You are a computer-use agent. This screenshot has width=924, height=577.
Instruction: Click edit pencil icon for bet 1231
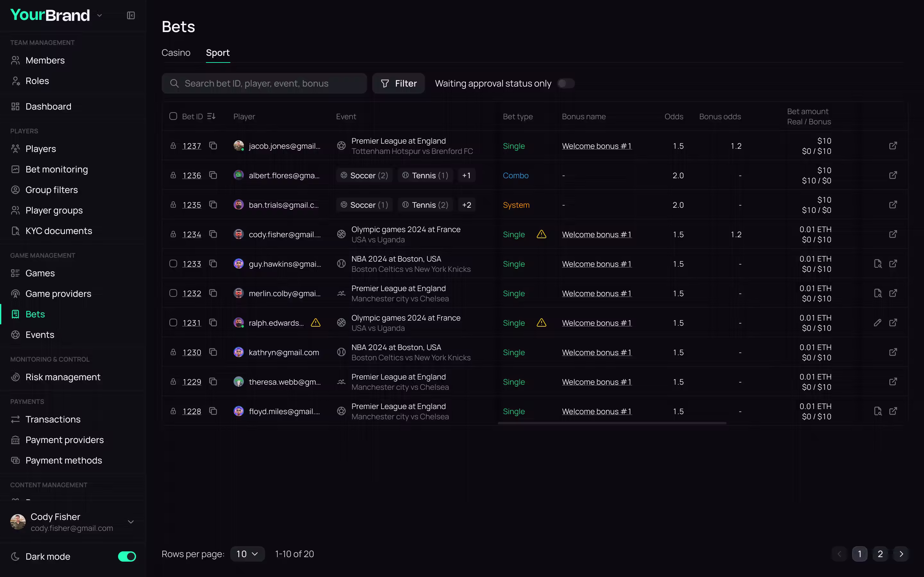pos(877,323)
